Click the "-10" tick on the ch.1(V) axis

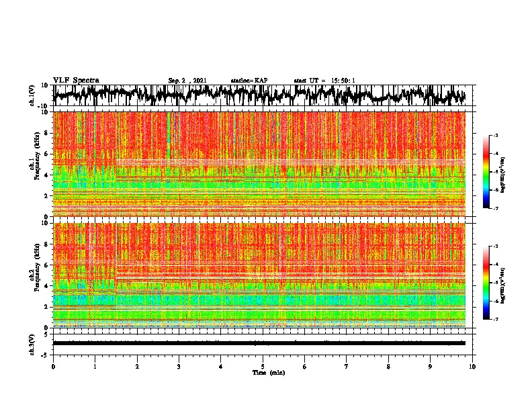coord(44,106)
